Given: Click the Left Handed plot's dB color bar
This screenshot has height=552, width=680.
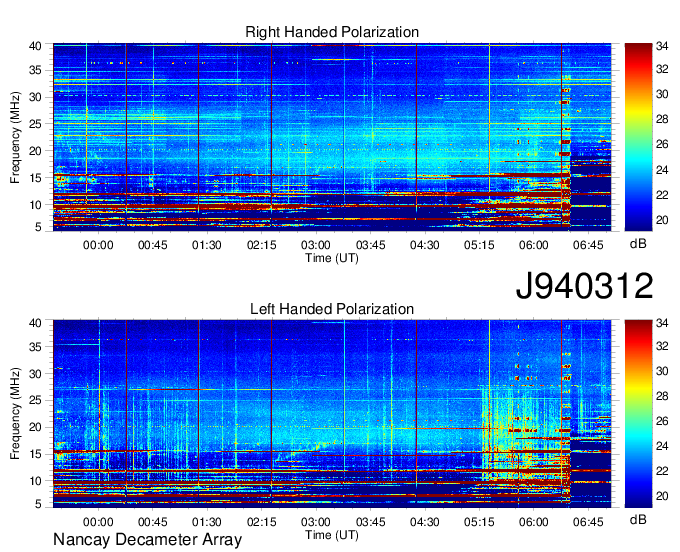Looking at the screenshot, I should [638, 414].
